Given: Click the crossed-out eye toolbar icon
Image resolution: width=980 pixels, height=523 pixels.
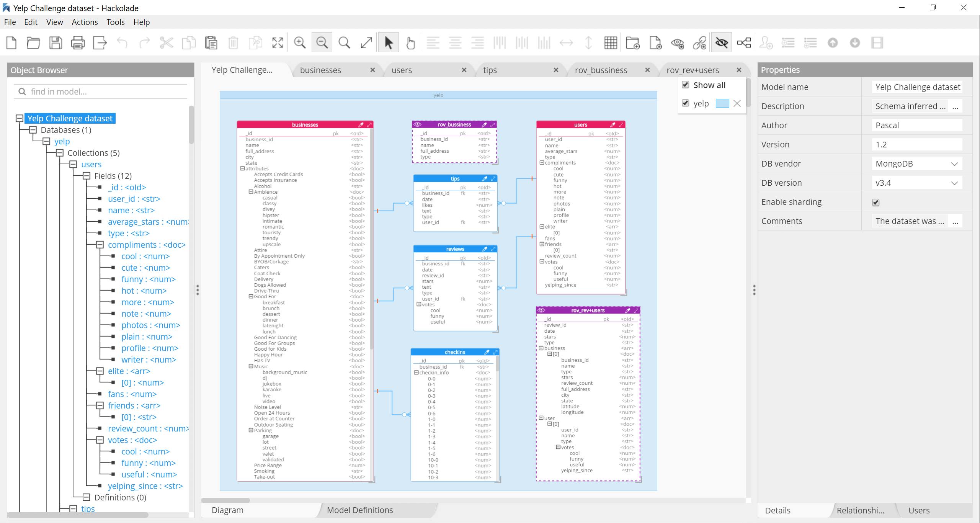Looking at the screenshot, I should 722,42.
